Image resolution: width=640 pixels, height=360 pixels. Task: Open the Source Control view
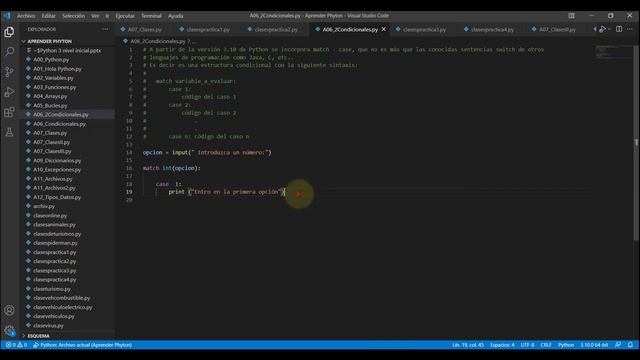[x=9, y=72]
